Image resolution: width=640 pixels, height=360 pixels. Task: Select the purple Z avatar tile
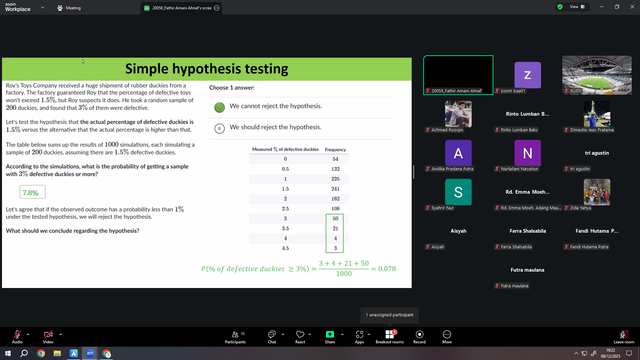click(528, 75)
